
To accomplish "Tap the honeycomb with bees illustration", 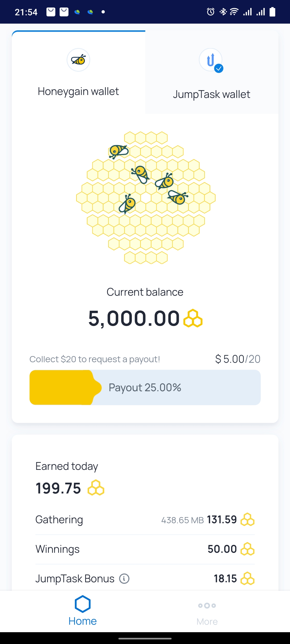I will click(x=146, y=198).
